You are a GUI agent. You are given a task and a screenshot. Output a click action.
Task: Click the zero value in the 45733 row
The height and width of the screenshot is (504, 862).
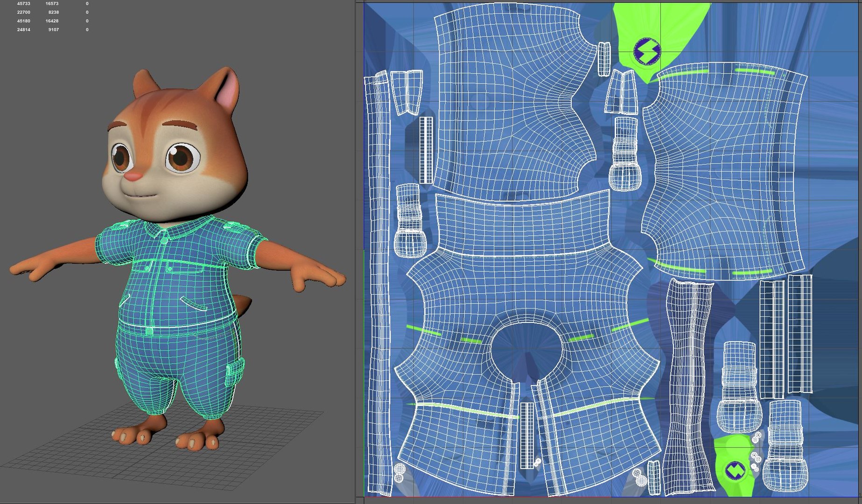pos(87,3)
